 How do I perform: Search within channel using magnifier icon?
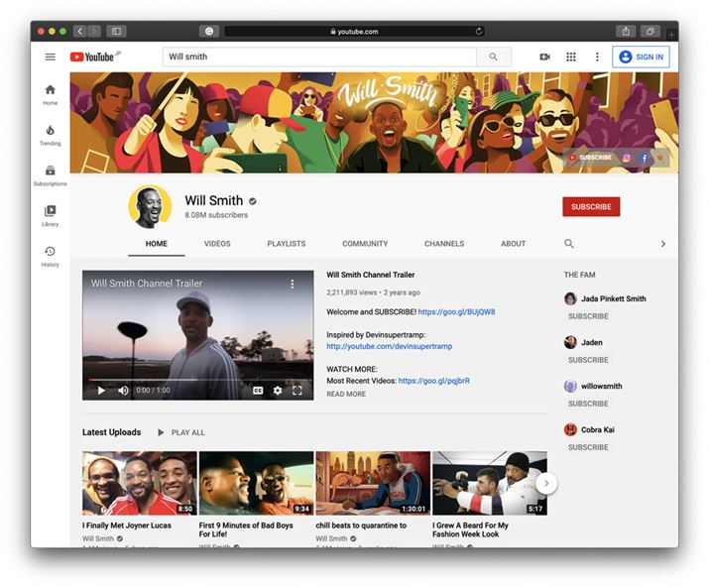click(x=569, y=243)
